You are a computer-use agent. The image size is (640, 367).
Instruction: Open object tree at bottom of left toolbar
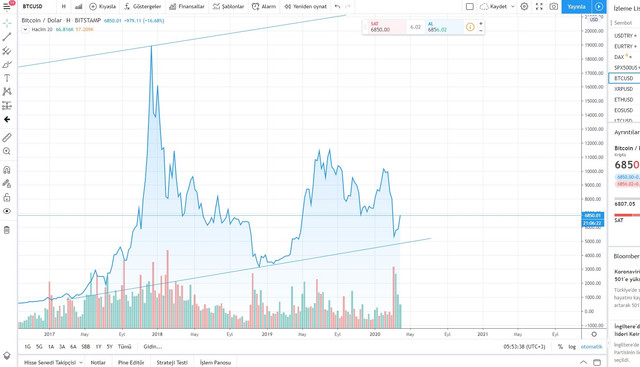click(x=7, y=356)
